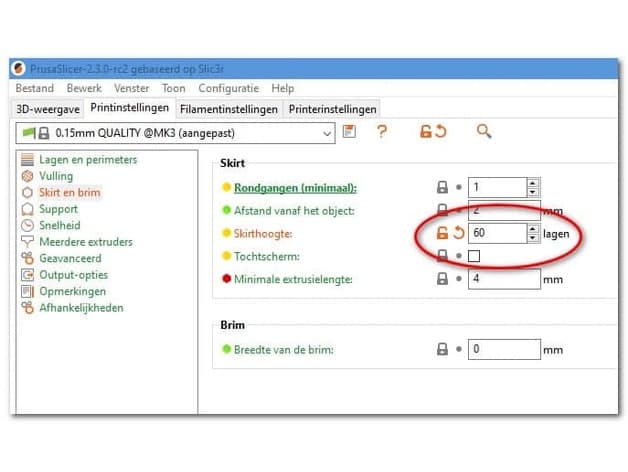Click the unlocked padlock beside Skirthoogte

(x=442, y=233)
